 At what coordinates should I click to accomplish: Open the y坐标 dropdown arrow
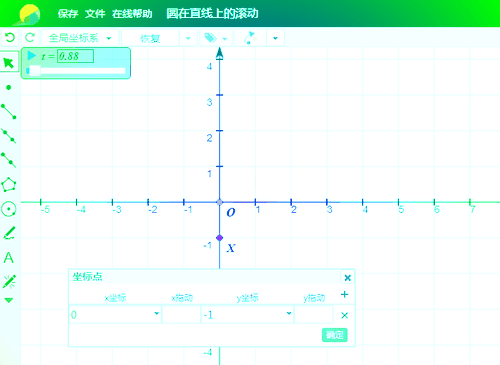tap(289, 313)
